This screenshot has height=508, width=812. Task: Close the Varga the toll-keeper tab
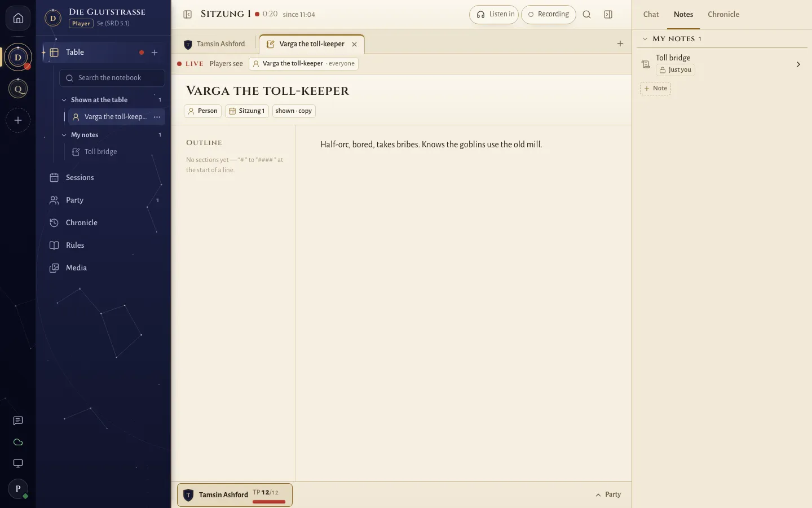coord(354,44)
